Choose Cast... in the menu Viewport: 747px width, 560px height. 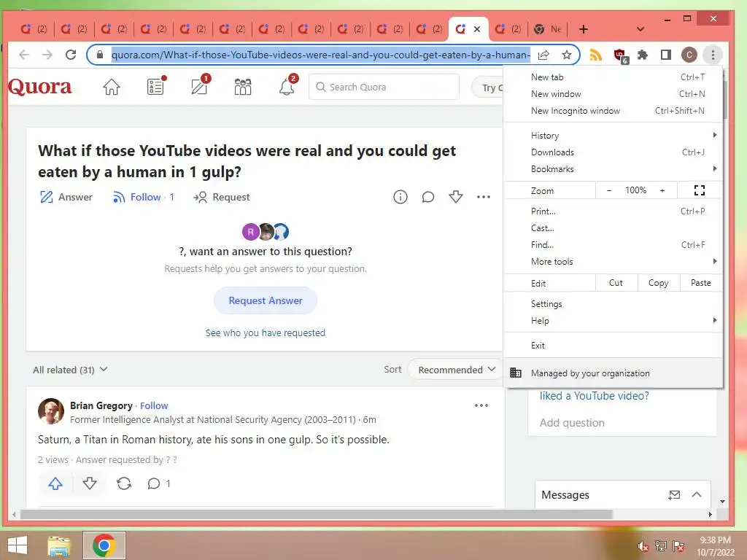613,228
